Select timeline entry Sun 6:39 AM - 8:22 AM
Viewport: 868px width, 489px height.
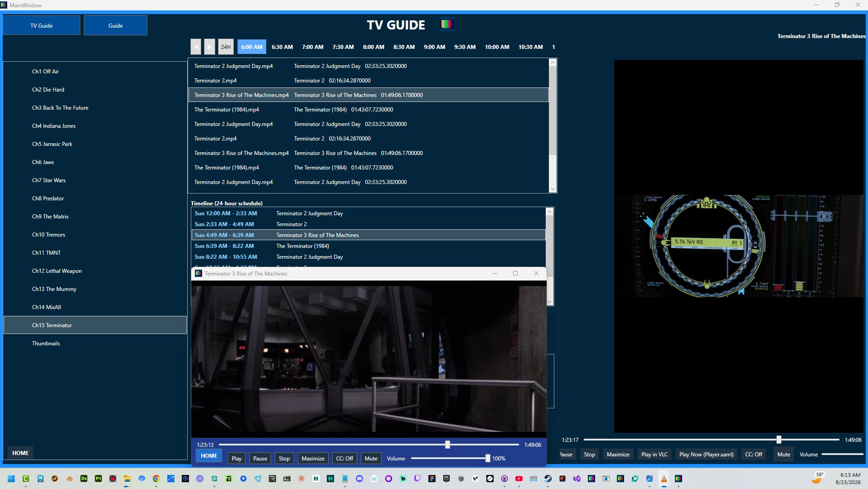pyautogui.click(x=369, y=246)
